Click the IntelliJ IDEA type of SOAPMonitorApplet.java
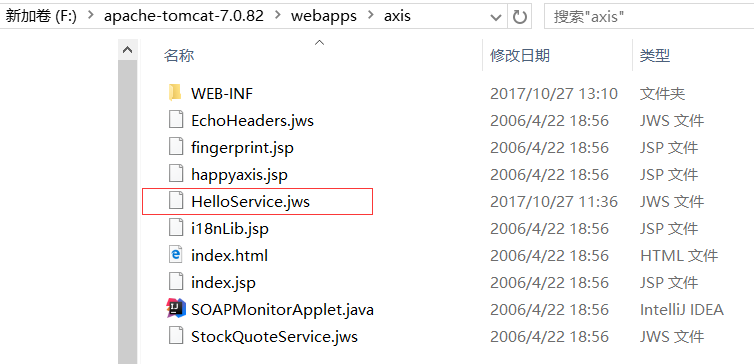The width and height of the screenshot is (754, 364). (682, 309)
